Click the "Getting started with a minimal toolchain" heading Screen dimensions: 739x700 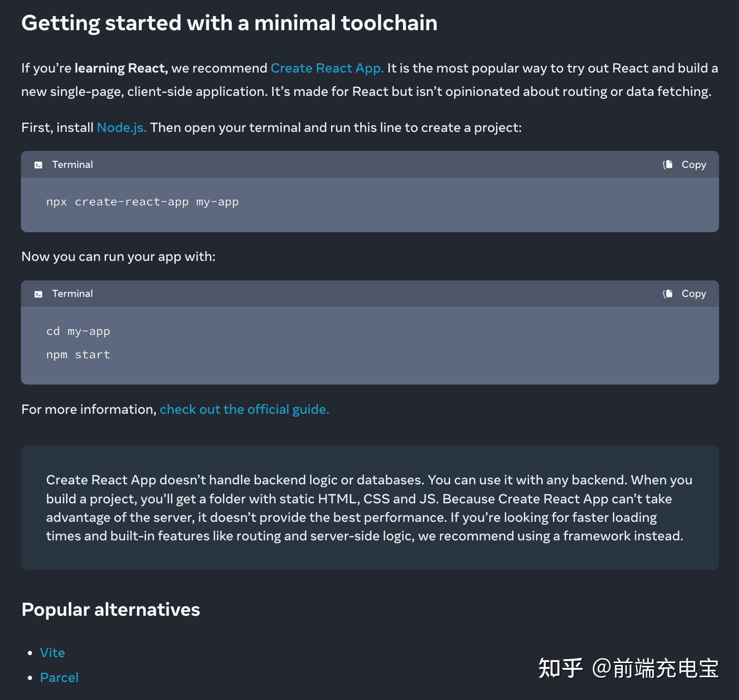pyautogui.click(x=229, y=23)
